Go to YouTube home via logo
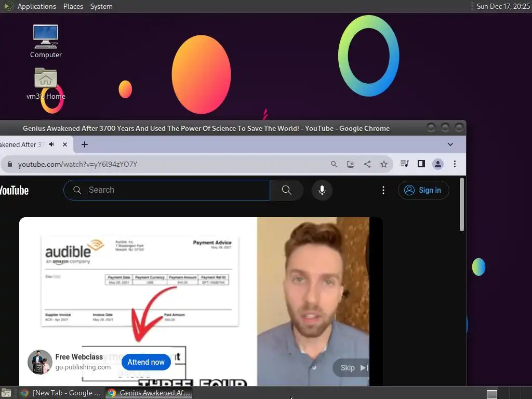Screen dimensions: 532x399 click(x=14, y=190)
